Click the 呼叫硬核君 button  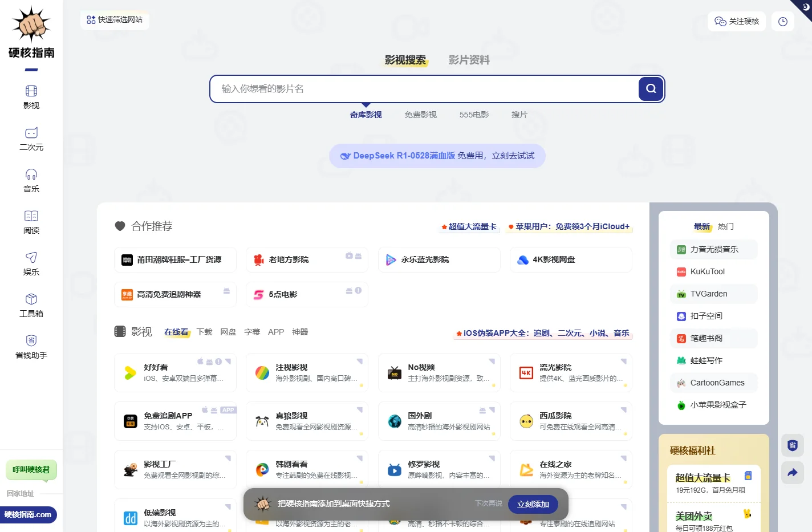coord(31,470)
